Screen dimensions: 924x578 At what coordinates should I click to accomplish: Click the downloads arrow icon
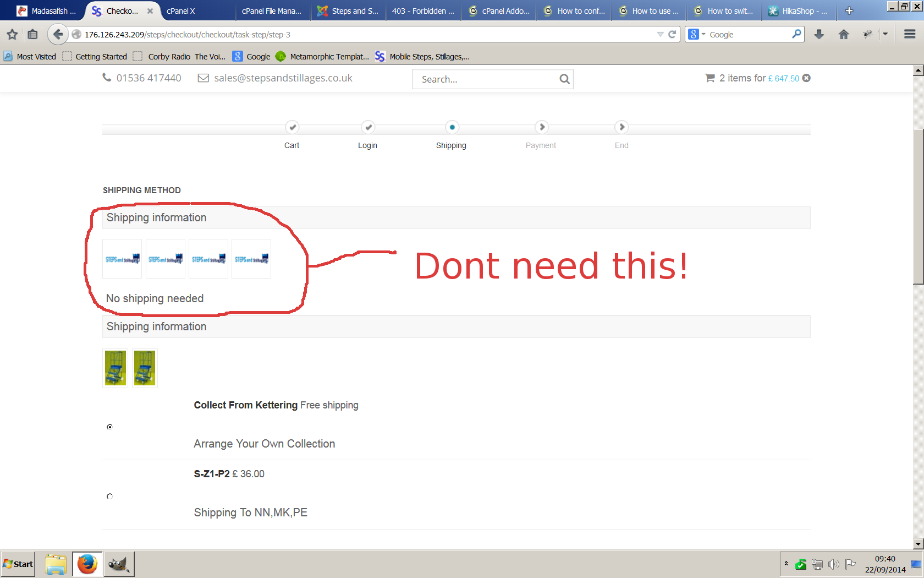pos(819,35)
